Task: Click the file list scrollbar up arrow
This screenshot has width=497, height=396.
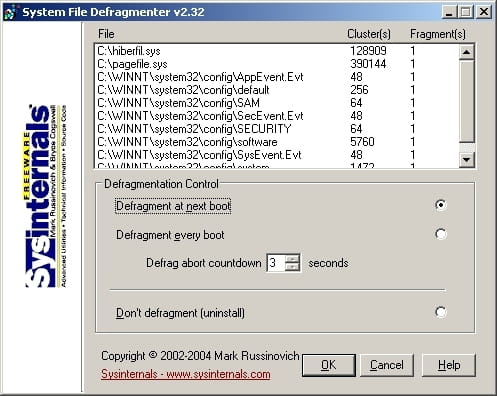Action: coord(466,52)
